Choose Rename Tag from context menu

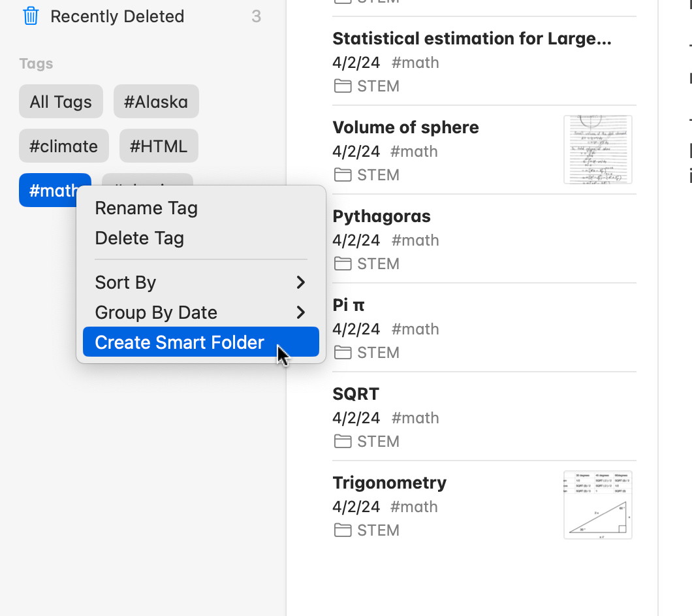pyautogui.click(x=146, y=208)
